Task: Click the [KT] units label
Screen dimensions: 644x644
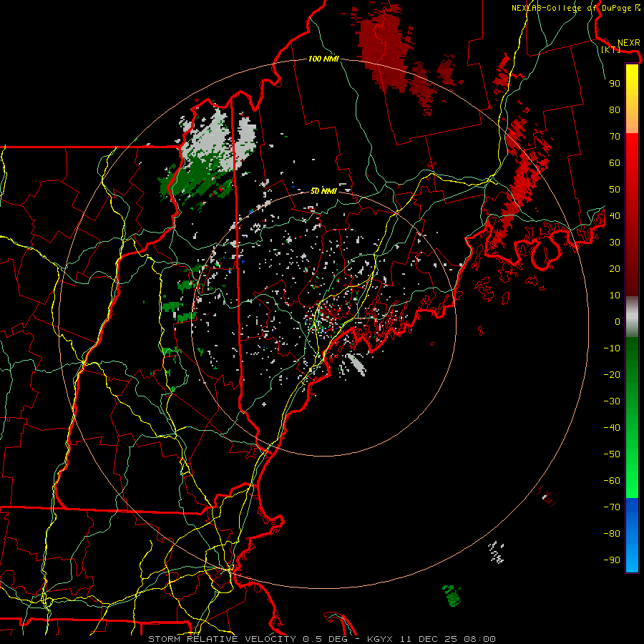Action: (611, 49)
